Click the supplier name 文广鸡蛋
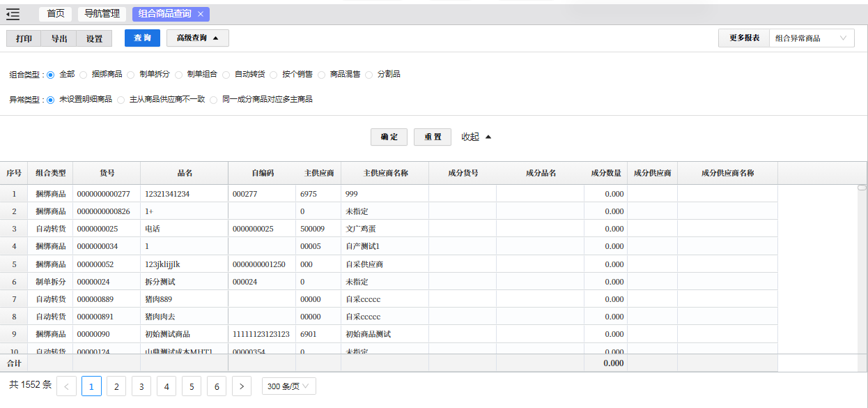Image resolution: width=868 pixels, height=408 pixels. click(x=360, y=229)
